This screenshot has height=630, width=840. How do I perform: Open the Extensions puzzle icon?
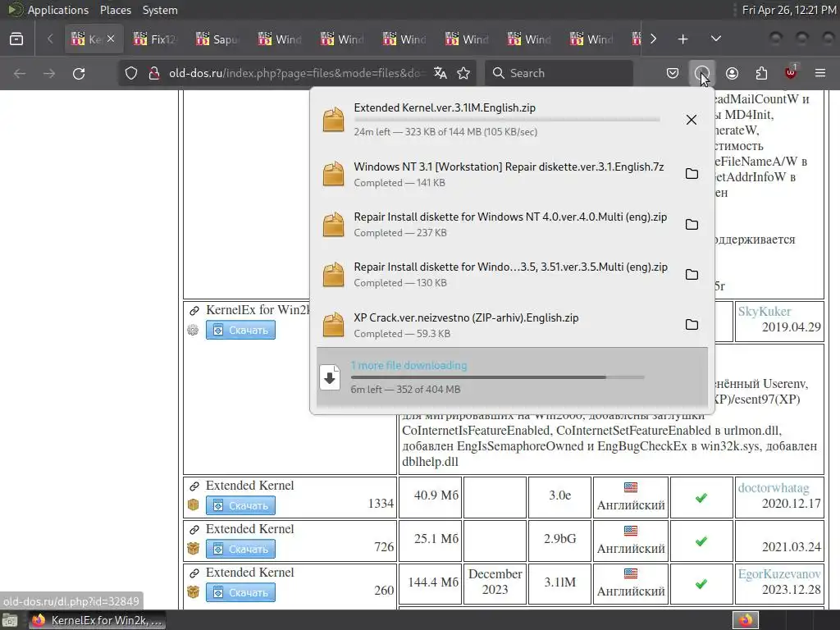tap(761, 73)
